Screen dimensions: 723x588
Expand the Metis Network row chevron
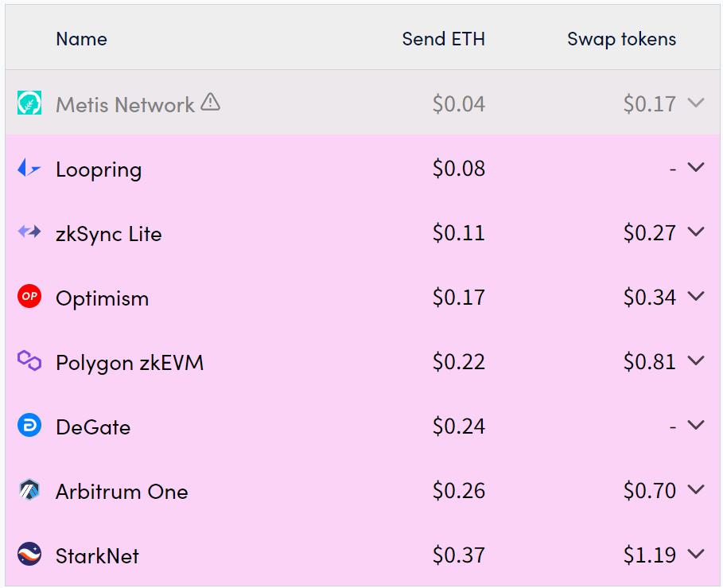[x=696, y=103]
